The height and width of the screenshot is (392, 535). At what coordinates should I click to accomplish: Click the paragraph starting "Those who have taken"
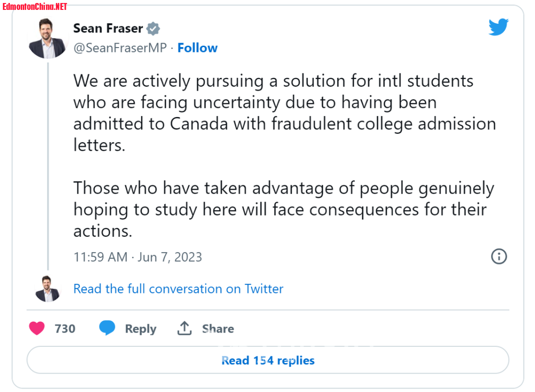[283, 209]
